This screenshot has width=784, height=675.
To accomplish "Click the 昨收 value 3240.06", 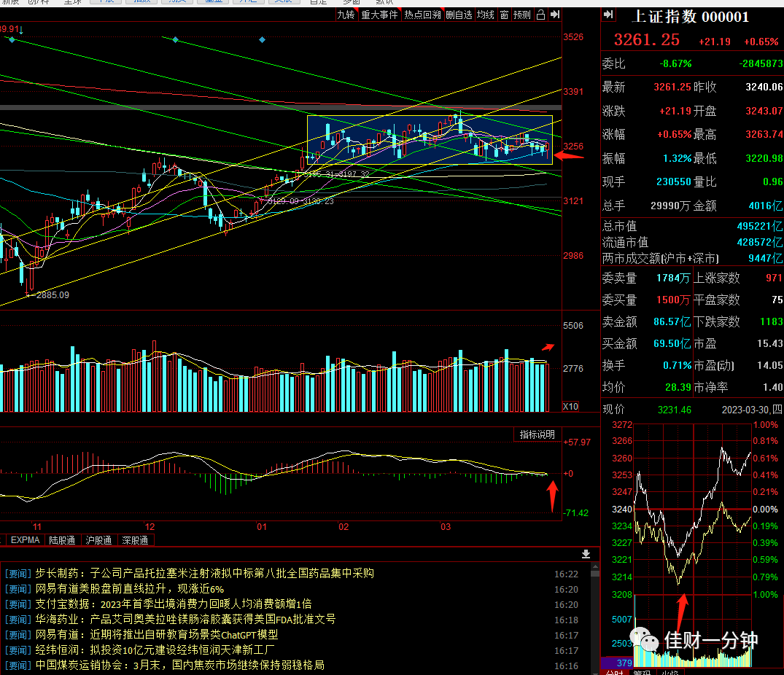I will [764, 87].
